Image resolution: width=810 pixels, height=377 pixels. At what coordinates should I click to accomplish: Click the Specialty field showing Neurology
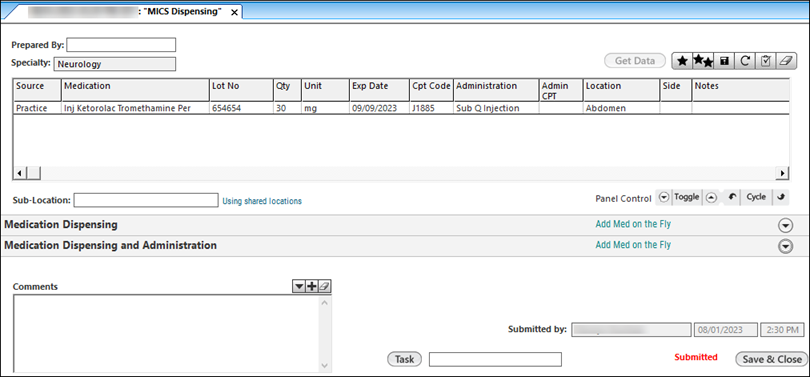point(115,64)
